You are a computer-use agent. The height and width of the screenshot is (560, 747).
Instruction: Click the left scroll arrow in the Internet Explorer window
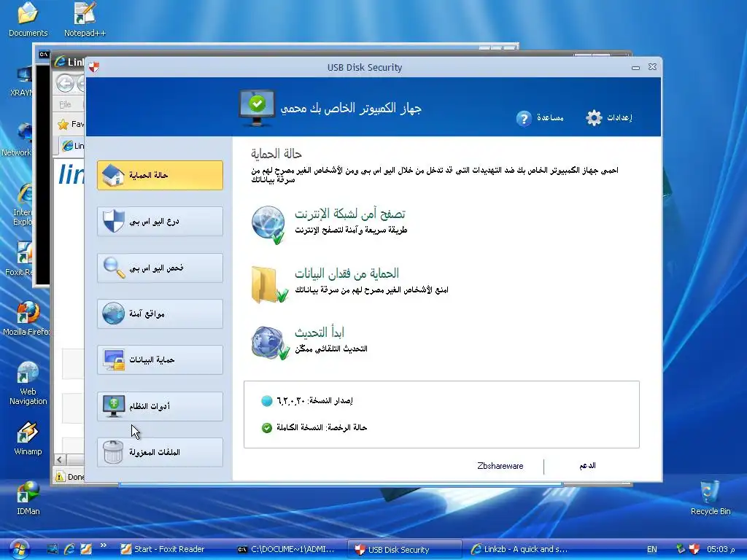point(60,459)
